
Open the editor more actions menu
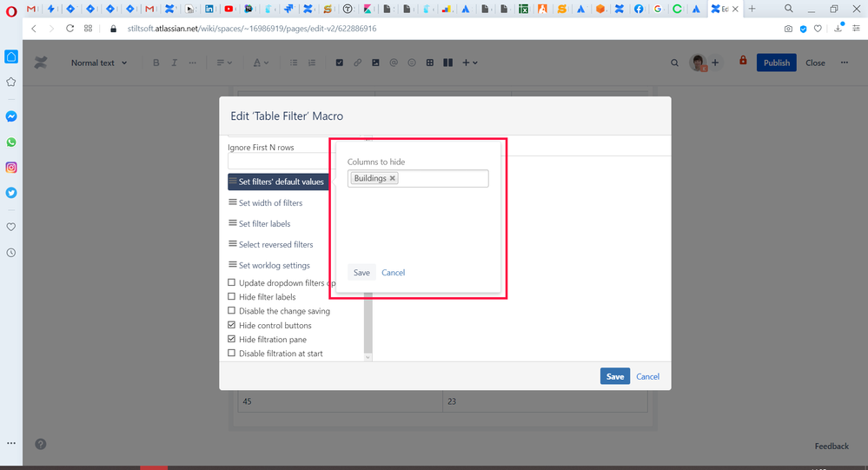(845, 63)
